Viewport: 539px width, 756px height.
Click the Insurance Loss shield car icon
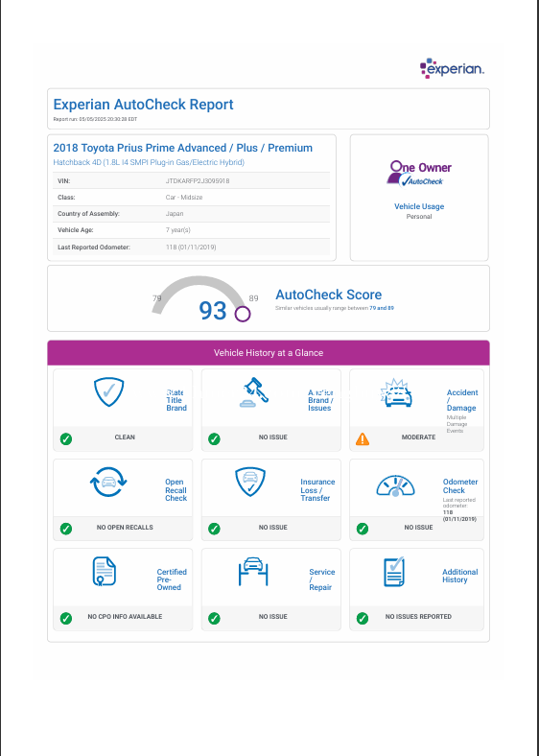pos(249,482)
